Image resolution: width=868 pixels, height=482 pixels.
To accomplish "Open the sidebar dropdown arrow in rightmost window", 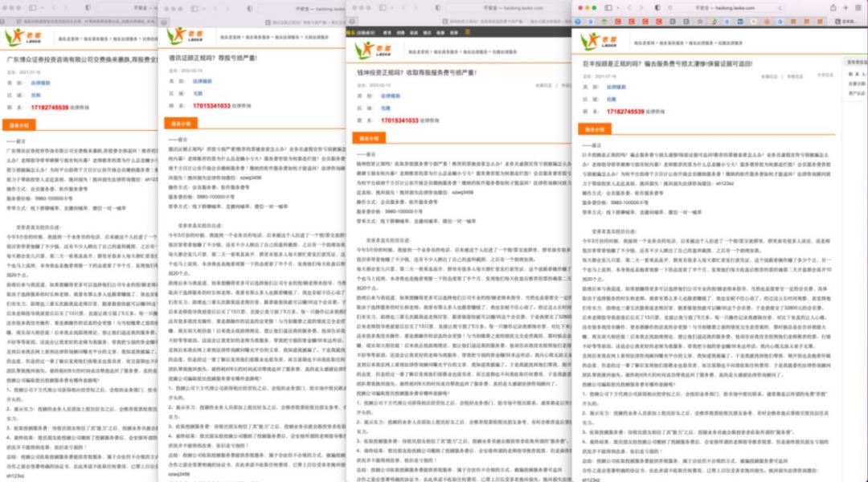I will point(617,8).
